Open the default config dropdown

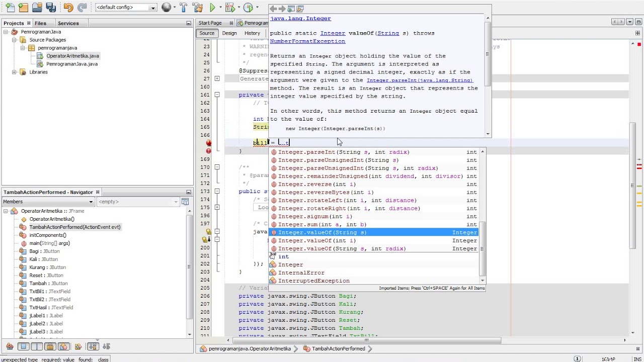pos(126,8)
